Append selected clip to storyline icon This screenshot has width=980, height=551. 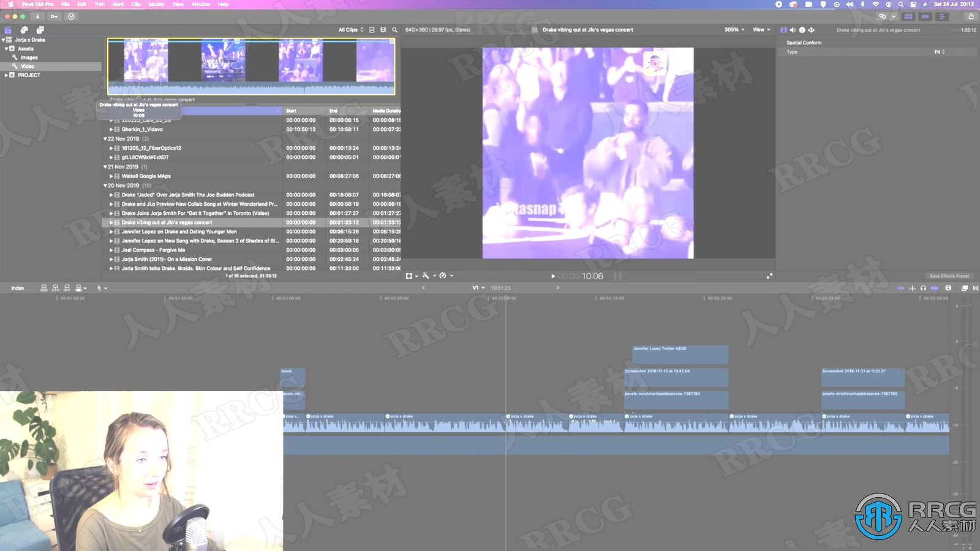click(x=67, y=288)
